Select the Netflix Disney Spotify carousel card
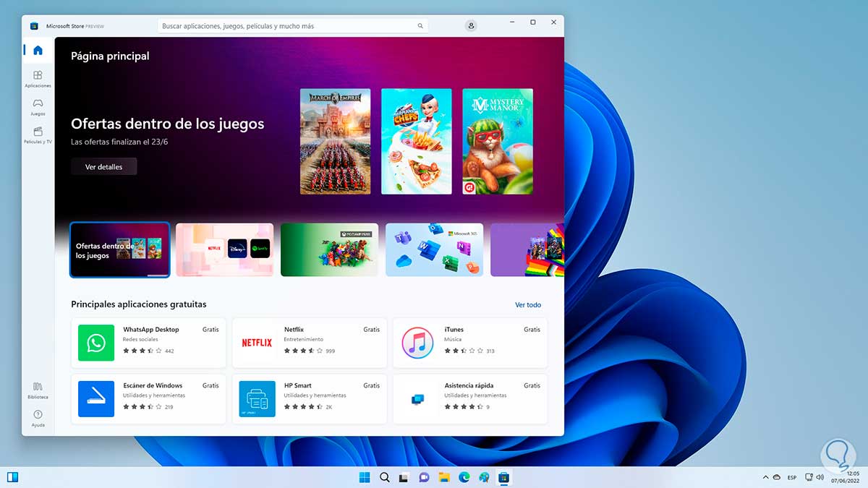Screen dimensions: 868x488 click(x=224, y=249)
